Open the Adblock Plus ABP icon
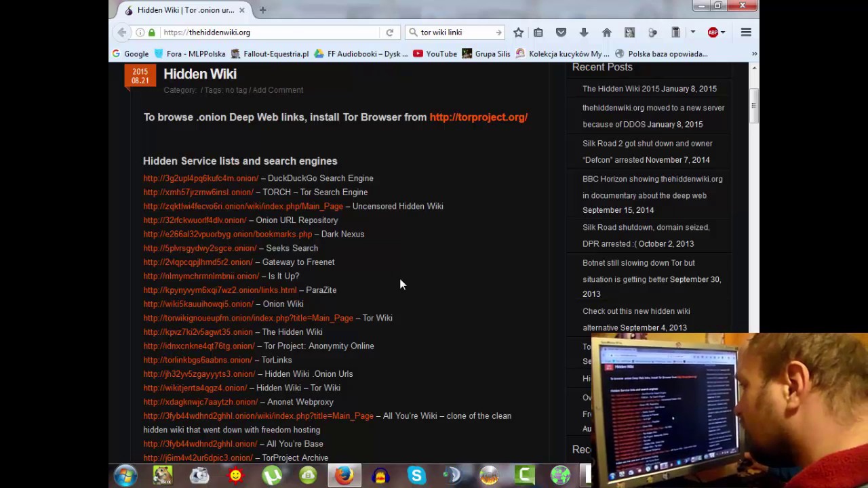This screenshot has height=488, width=868. (713, 33)
